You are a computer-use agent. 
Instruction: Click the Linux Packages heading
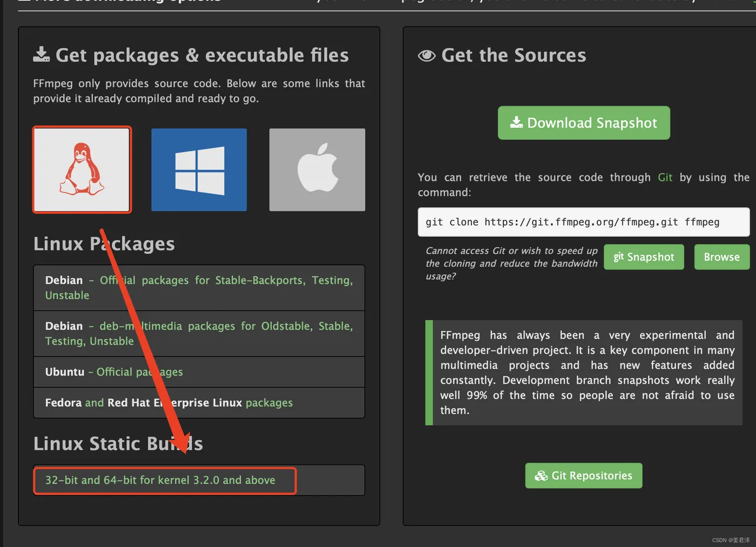104,244
